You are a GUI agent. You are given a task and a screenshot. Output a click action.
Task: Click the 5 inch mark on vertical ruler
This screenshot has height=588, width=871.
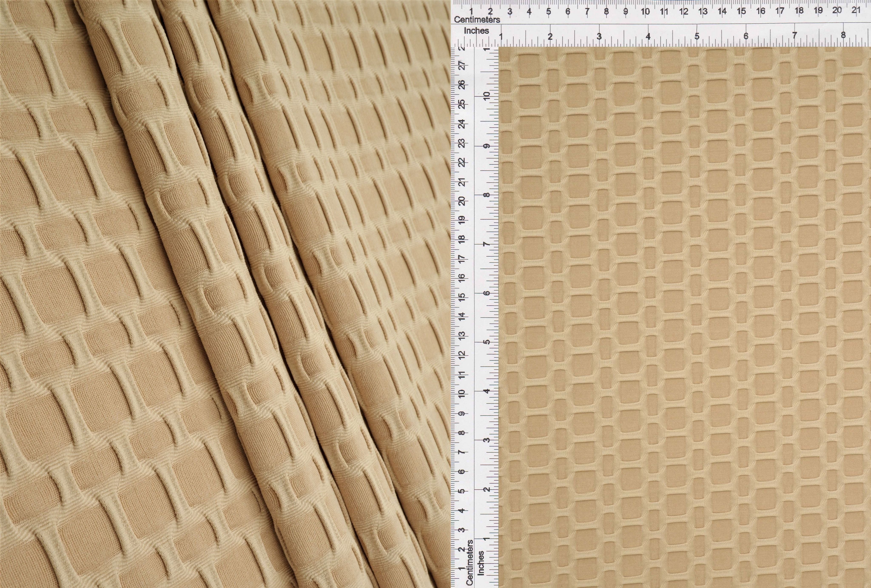coord(487,342)
